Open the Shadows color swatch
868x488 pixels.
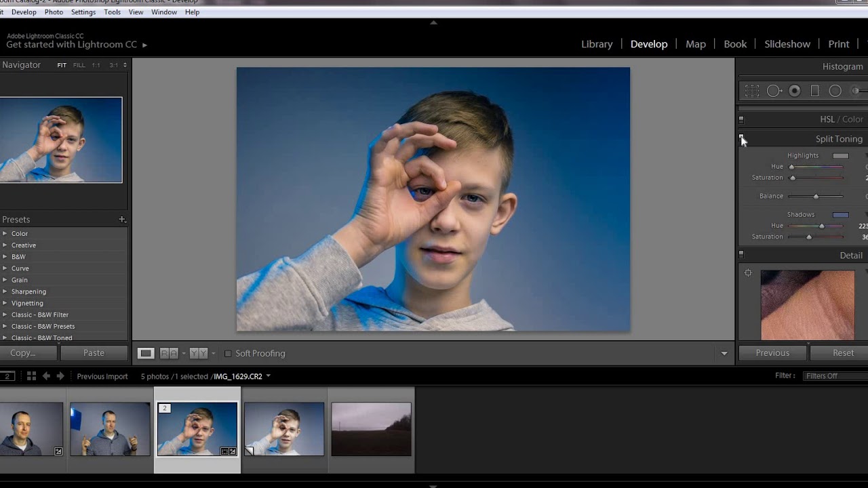840,215
